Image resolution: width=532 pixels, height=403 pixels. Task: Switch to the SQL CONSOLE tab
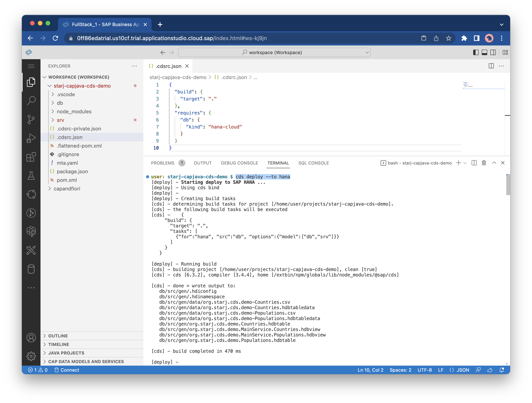tap(313, 163)
